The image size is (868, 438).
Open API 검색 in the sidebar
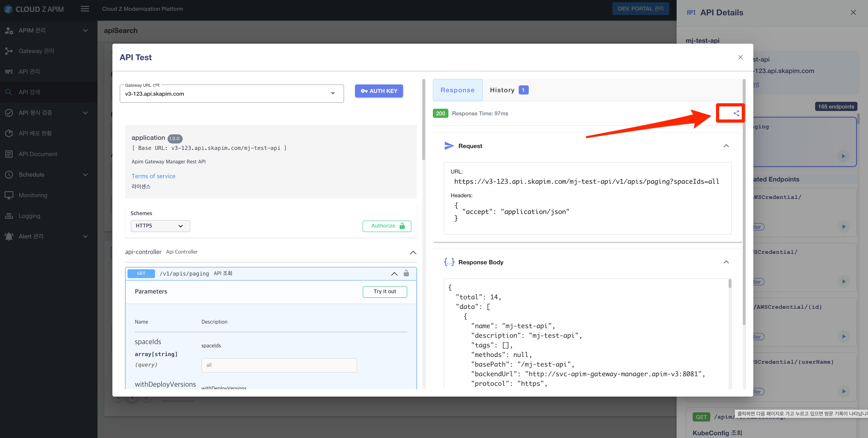coord(29,92)
